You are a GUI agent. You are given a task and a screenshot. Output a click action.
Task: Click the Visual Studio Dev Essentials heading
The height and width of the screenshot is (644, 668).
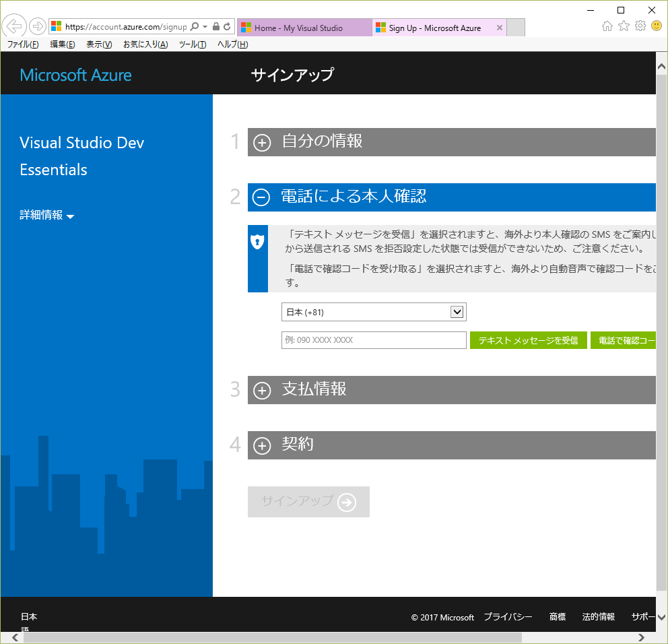(x=81, y=156)
